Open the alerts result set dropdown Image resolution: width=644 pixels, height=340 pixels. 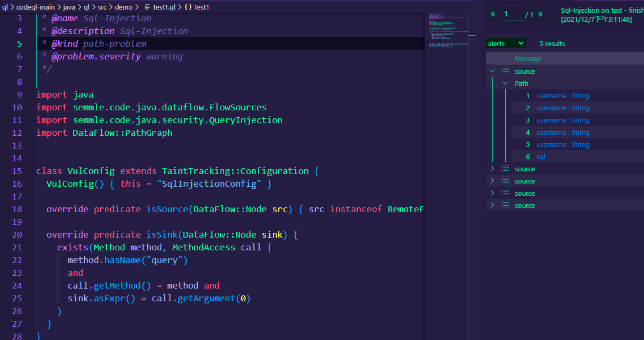click(x=506, y=43)
